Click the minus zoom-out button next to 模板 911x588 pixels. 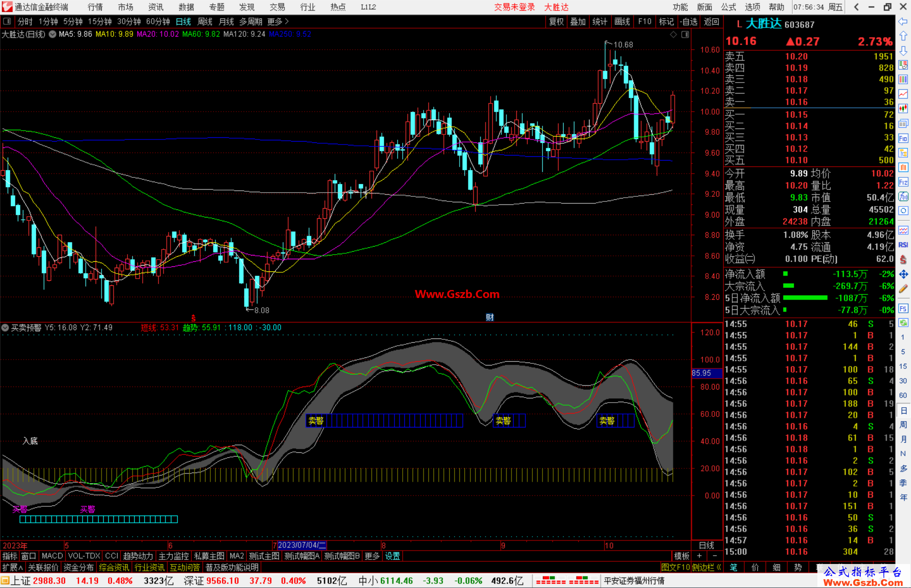pos(714,556)
